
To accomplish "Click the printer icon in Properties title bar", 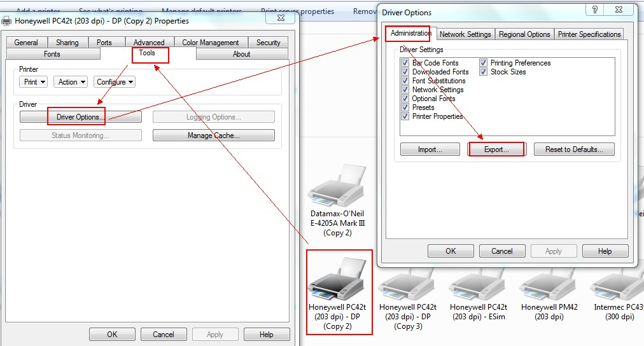I will coord(6,21).
